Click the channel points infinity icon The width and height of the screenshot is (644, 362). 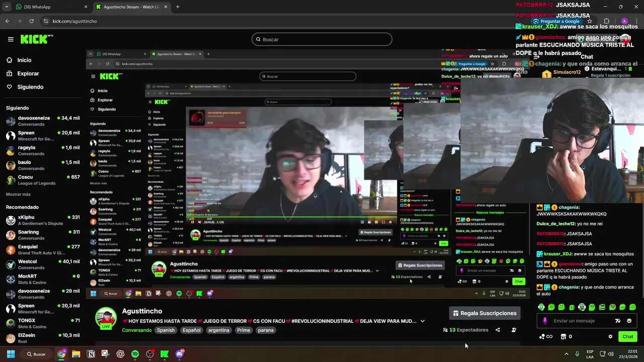(545, 337)
